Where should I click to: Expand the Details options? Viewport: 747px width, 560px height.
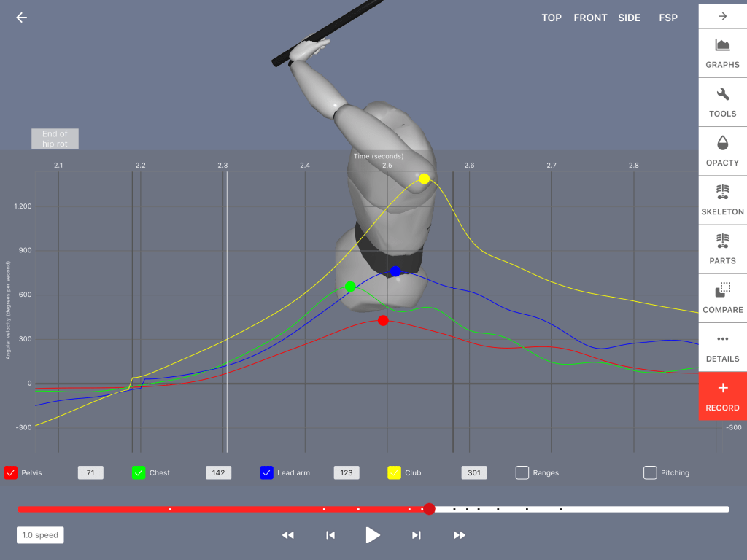722,346
